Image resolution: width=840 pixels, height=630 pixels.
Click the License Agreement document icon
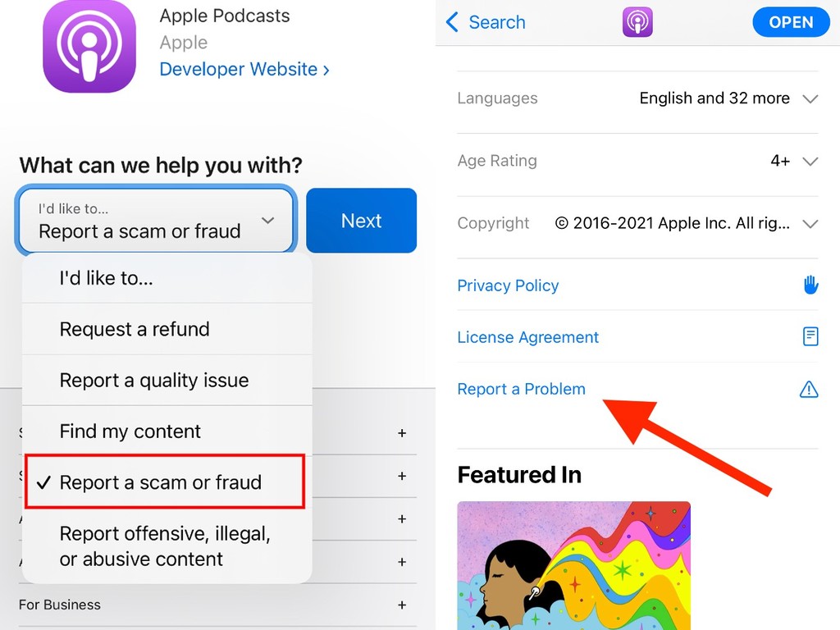point(810,336)
